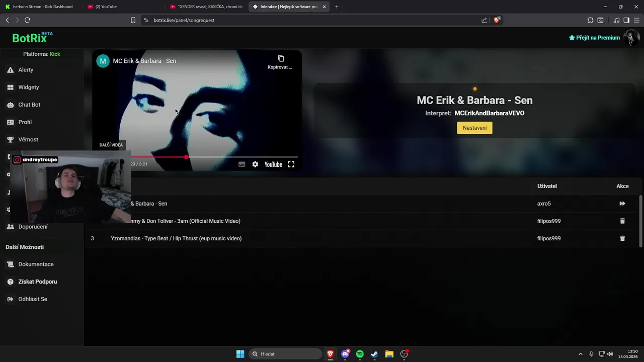Screen dimensions: 644x362
Task: Enter fullscreen in the YouTube player
Action: pos(291,164)
